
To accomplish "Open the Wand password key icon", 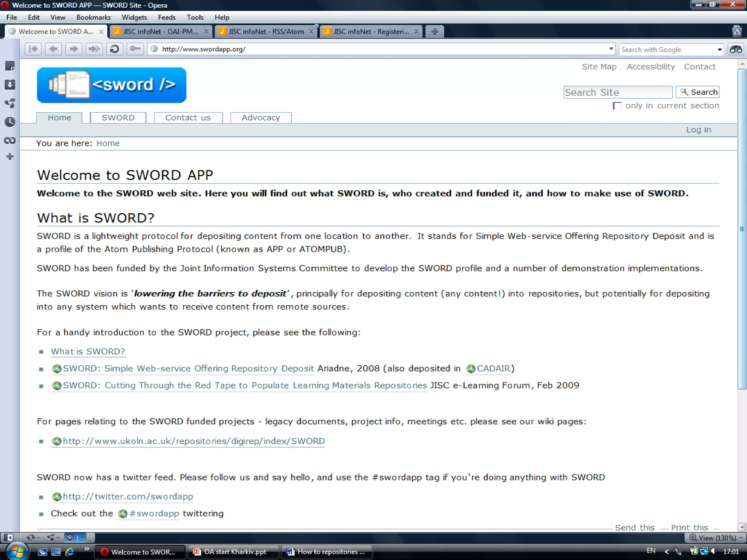I will pos(135,49).
